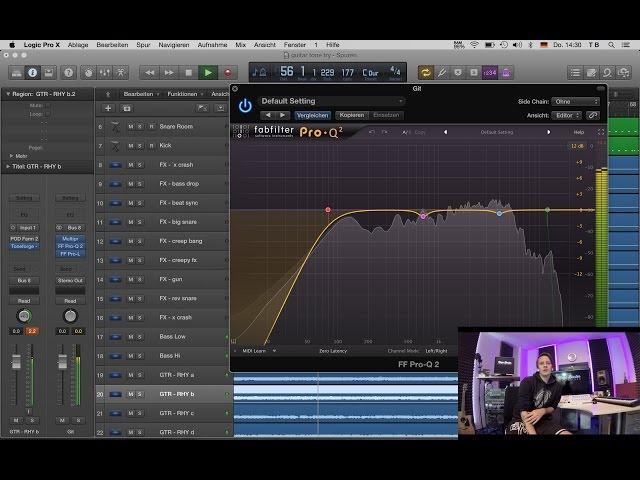
Task: Click the red Record button
Action: tap(228, 73)
